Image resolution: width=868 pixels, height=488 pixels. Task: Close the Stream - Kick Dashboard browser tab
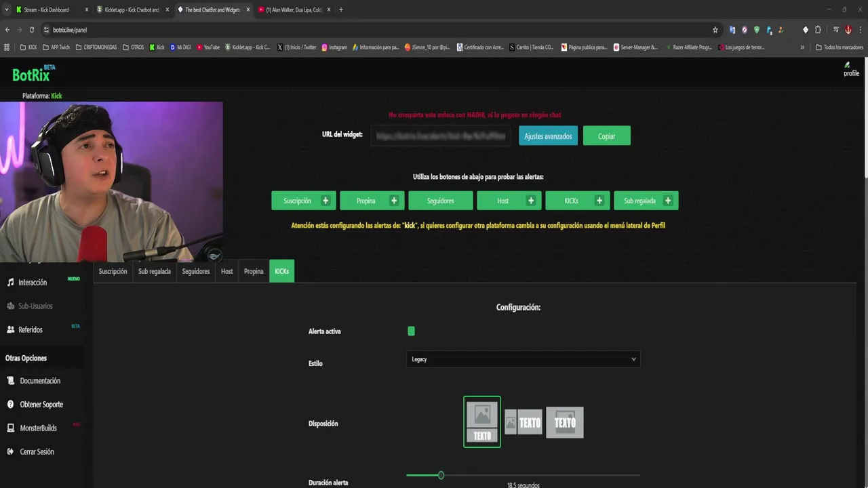(x=87, y=9)
